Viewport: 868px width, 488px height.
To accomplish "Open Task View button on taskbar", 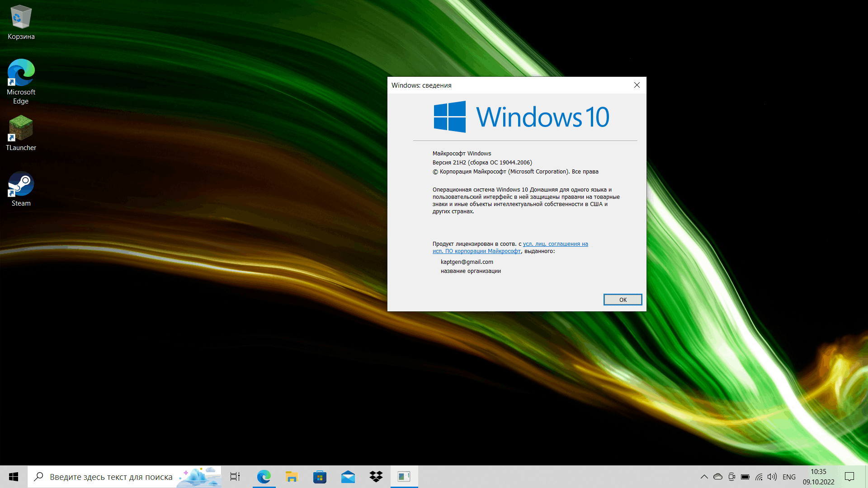I will pos(234,476).
